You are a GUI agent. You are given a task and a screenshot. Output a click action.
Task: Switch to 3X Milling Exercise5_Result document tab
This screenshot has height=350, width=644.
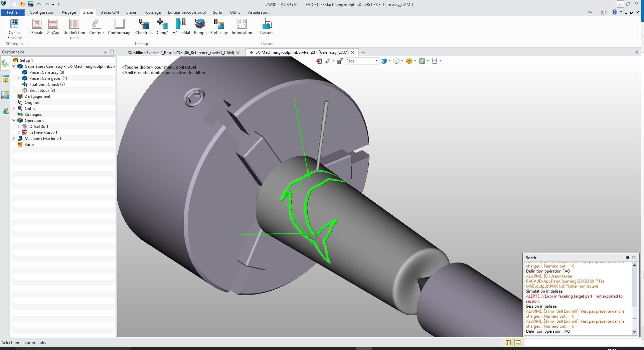[181, 53]
